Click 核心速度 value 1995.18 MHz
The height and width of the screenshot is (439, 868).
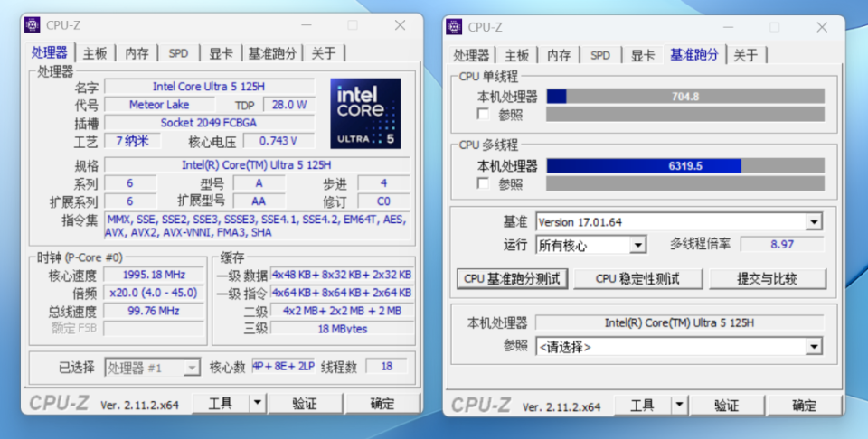click(x=154, y=275)
